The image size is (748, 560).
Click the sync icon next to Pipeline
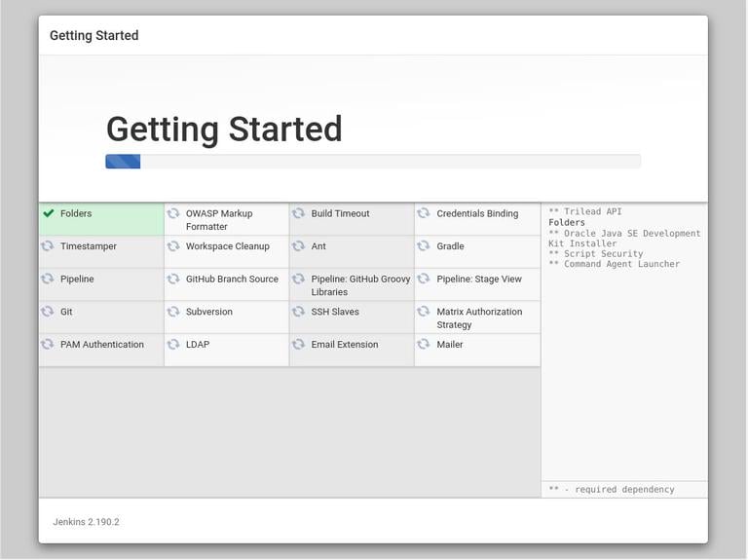coord(48,279)
